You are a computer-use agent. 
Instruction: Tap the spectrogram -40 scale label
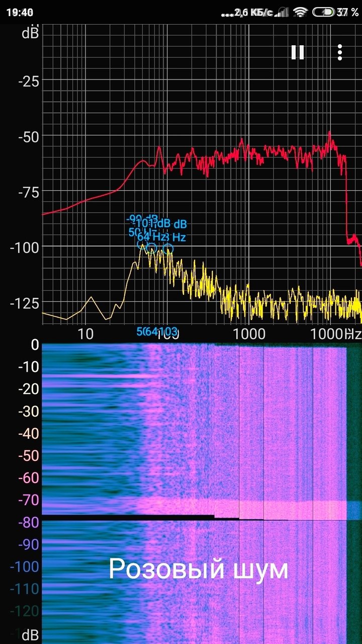29,433
